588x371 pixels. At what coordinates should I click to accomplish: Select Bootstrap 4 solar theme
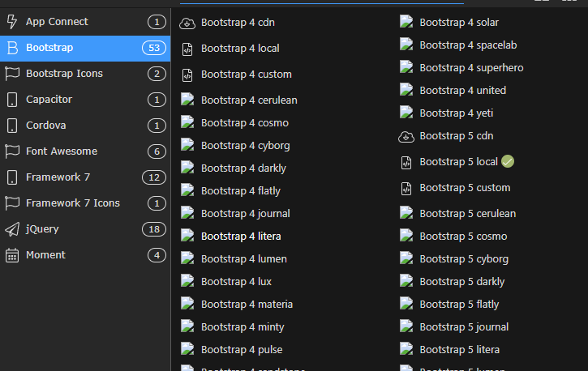[459, 22]
